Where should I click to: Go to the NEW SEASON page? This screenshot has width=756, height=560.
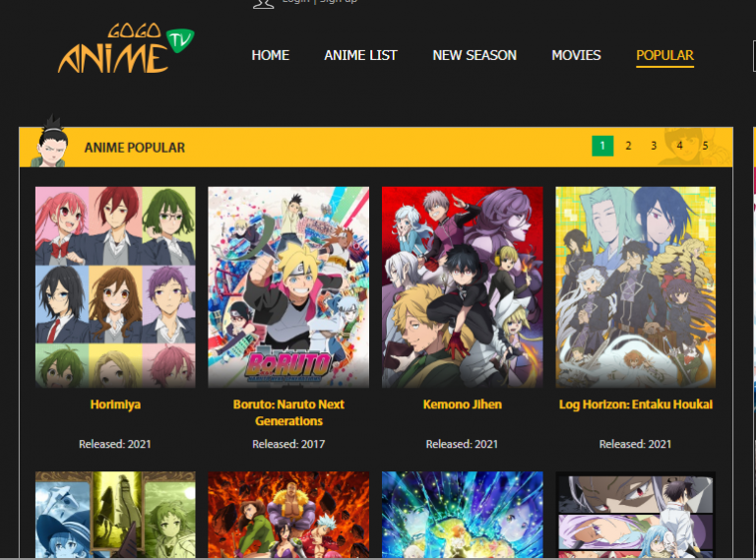tap(474, 55)
